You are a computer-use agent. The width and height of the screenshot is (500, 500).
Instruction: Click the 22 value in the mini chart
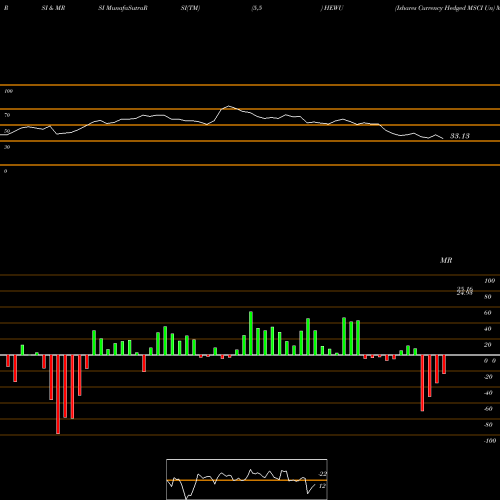pos(322,474)
